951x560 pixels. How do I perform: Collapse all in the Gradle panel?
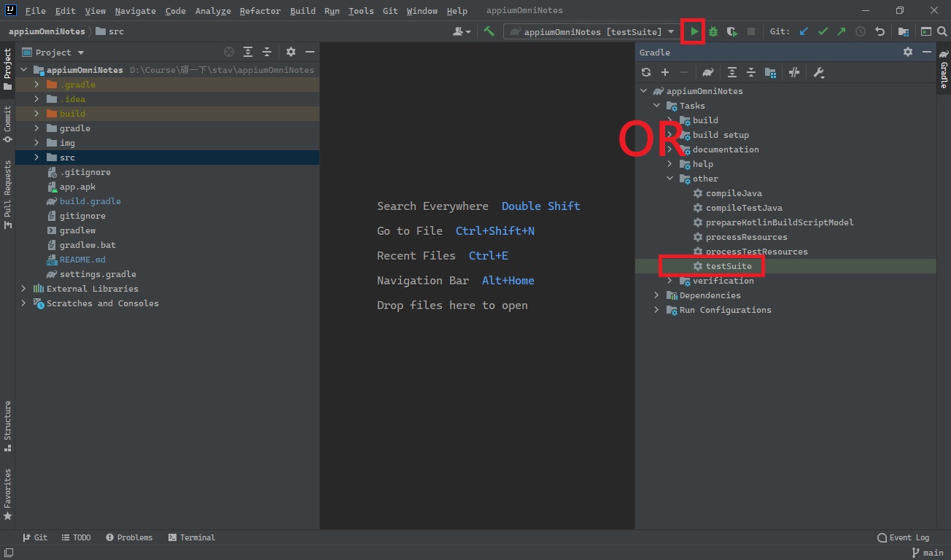(x=750, y=72)
